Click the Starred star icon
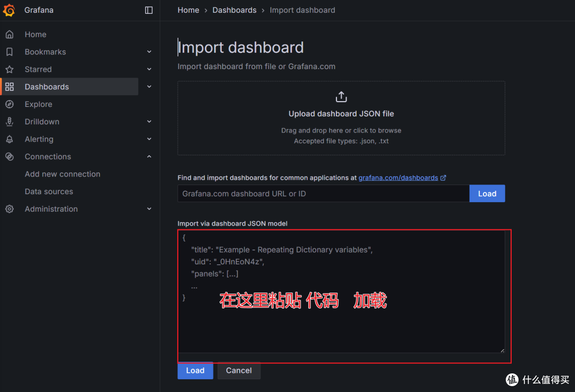575x392 pixels. (10, 69)
